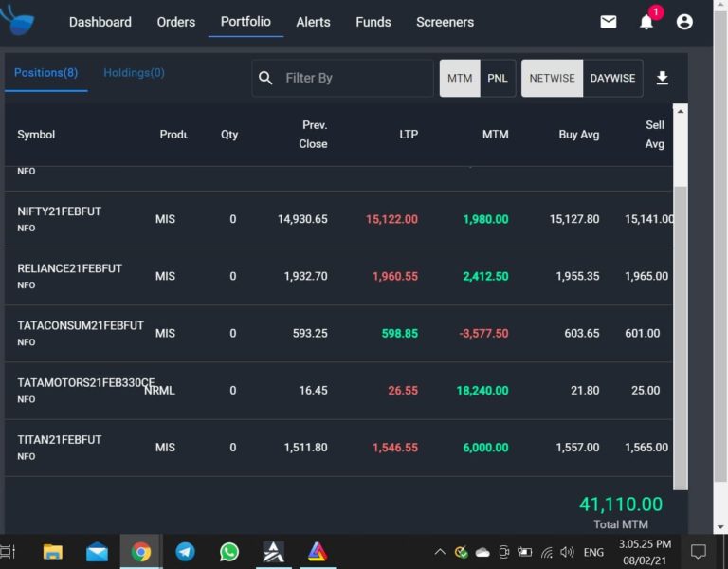Sort by the Buy Avg column header

579,135
